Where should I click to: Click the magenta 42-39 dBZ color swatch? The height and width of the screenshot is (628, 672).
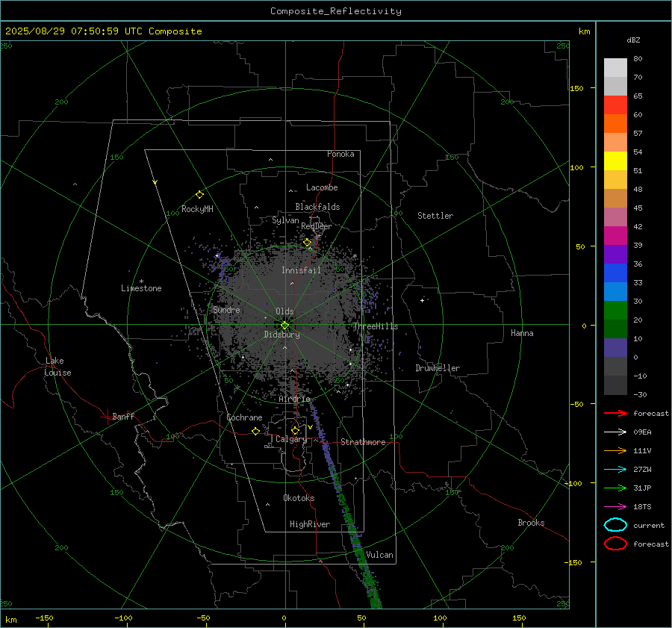point(615,235)
